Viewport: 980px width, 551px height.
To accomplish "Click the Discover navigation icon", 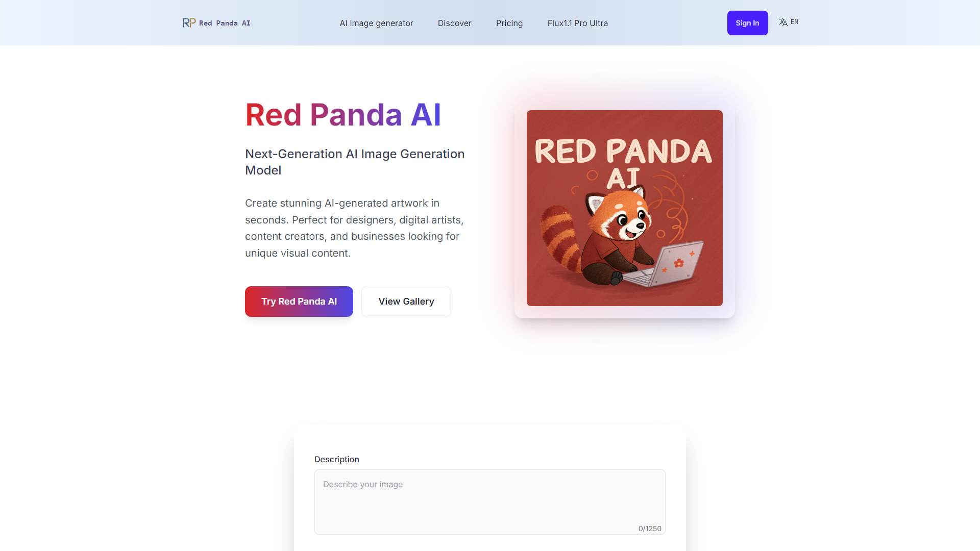I will coord(455,22).
